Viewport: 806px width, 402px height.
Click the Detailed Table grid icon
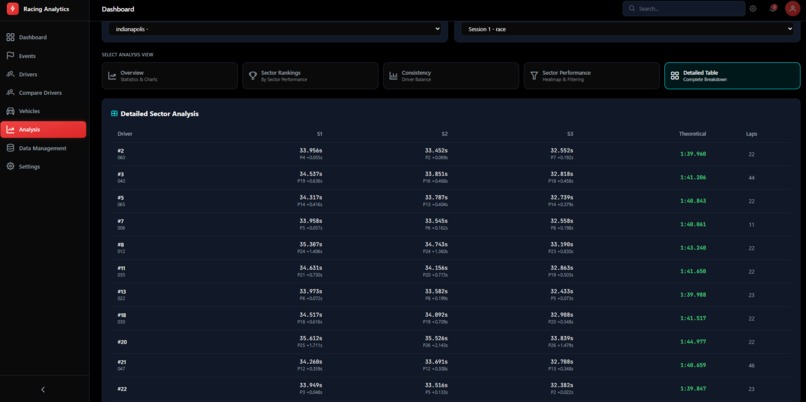[675, 76]
